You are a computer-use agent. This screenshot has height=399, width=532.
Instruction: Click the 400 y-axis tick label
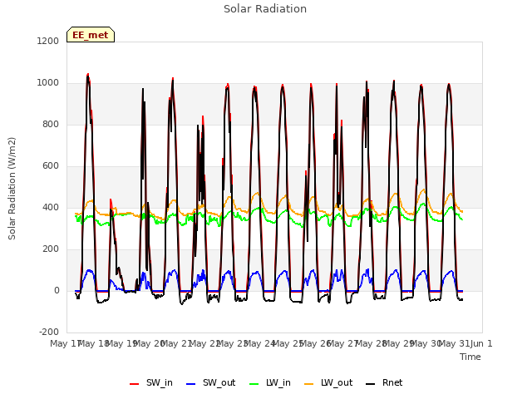click(x=51, y=208)
